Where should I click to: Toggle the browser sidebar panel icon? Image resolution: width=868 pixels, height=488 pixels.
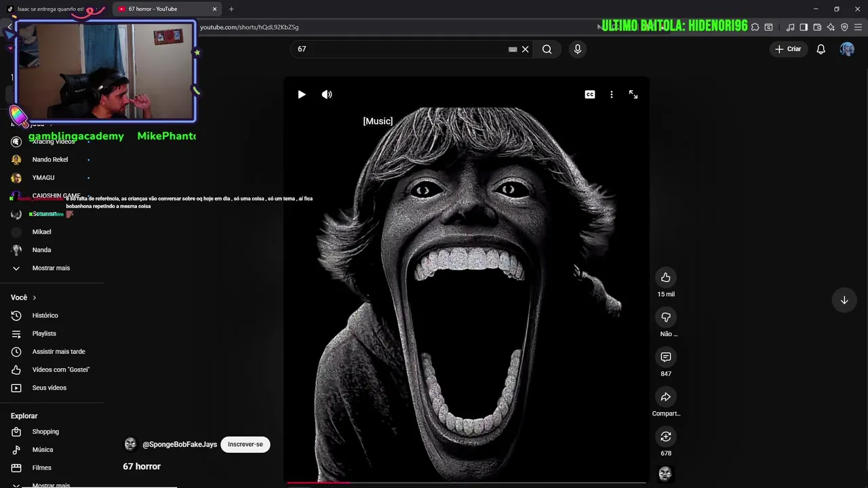pyautogui.click(x=804, y=27)
